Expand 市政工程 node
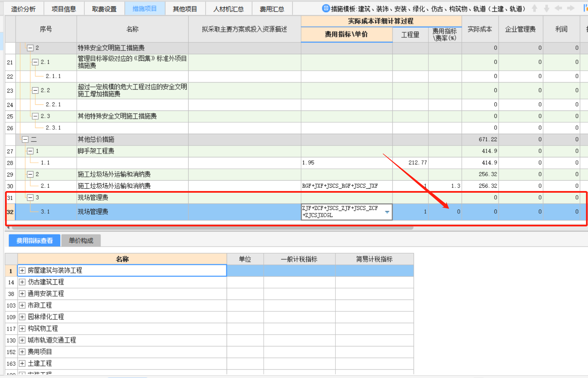The width and height of the screenshot is (588, 378). coord(22,305)
